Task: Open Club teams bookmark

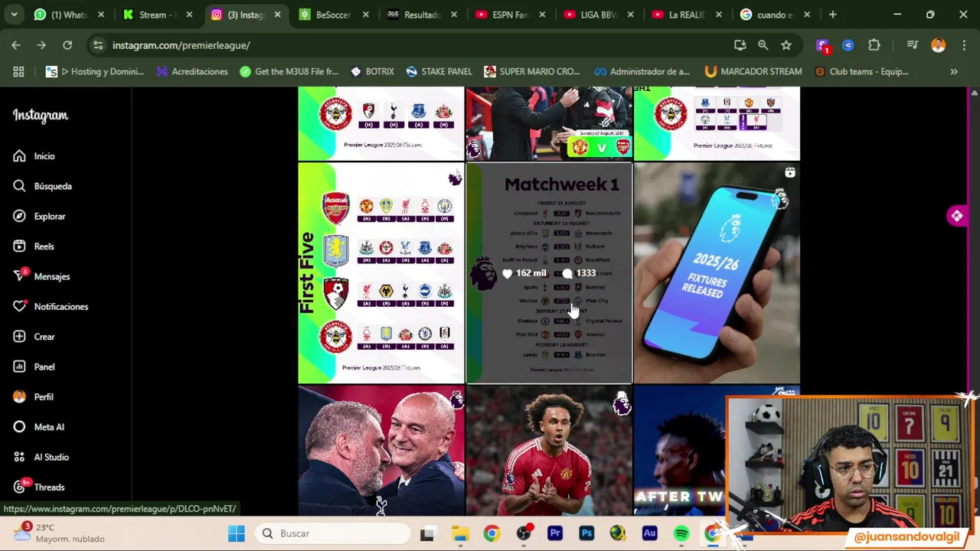Action: pyautogui.click(x=861, y=71)
